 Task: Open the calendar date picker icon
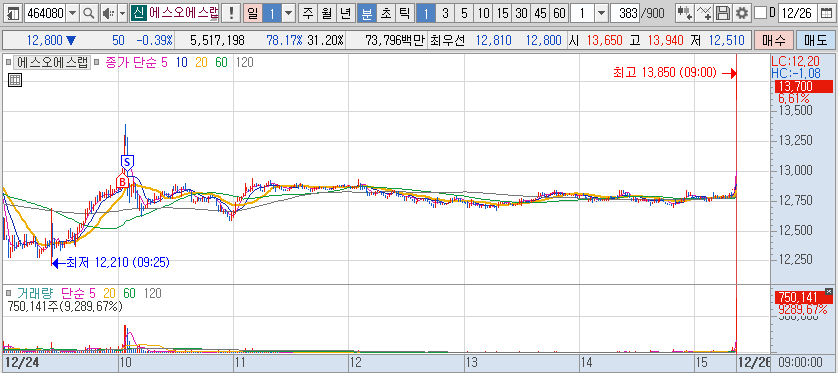point(826,14)
